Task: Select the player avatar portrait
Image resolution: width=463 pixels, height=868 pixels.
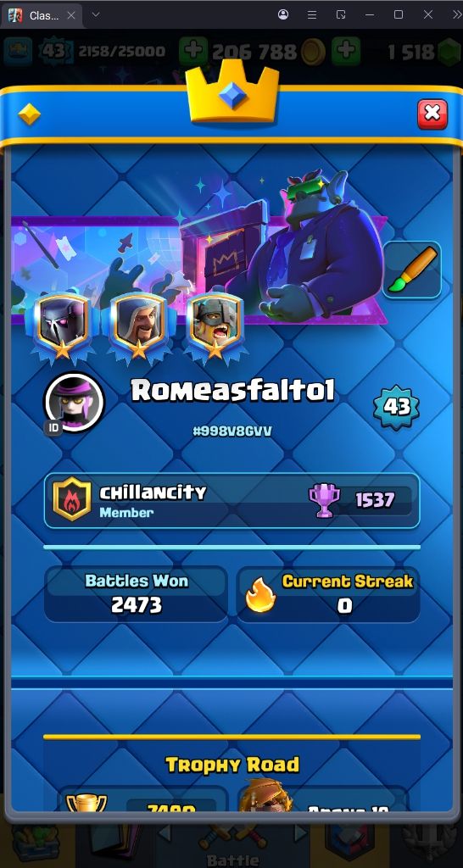Action: coord(75,401)
